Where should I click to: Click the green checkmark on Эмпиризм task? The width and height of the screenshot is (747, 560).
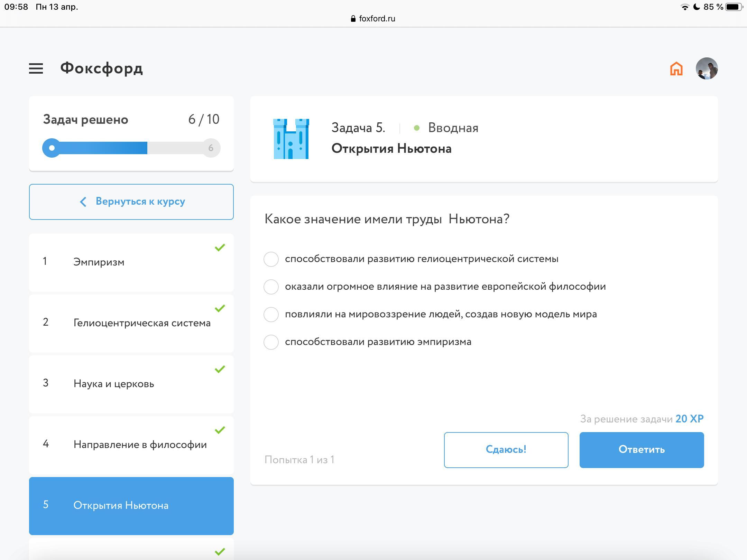[220, 248]
